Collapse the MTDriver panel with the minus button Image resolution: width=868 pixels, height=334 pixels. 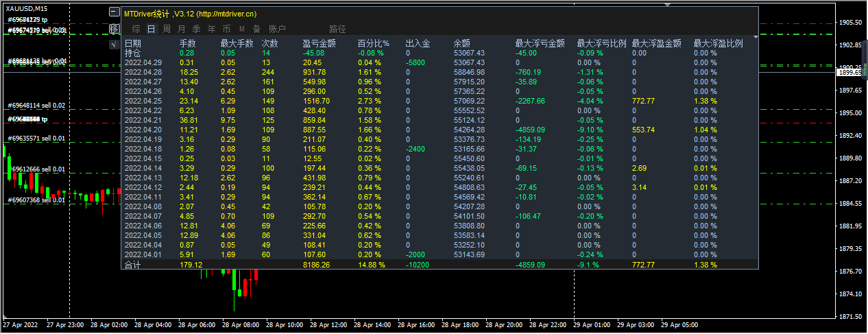(x=114, y=12)
